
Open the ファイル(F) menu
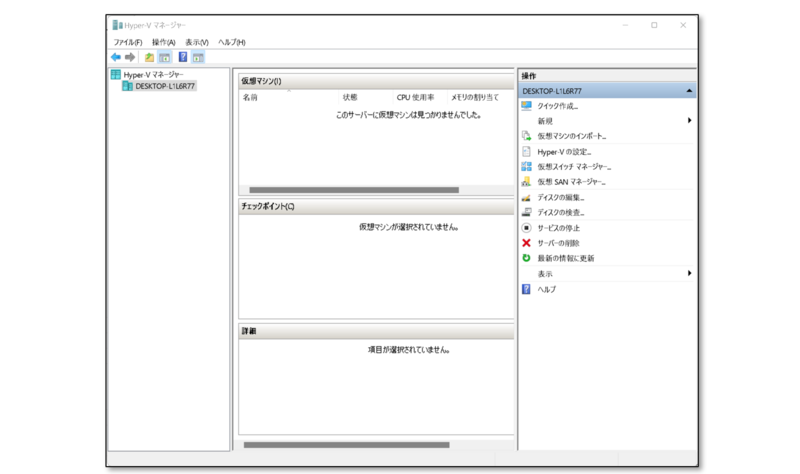tap(128, 42)
